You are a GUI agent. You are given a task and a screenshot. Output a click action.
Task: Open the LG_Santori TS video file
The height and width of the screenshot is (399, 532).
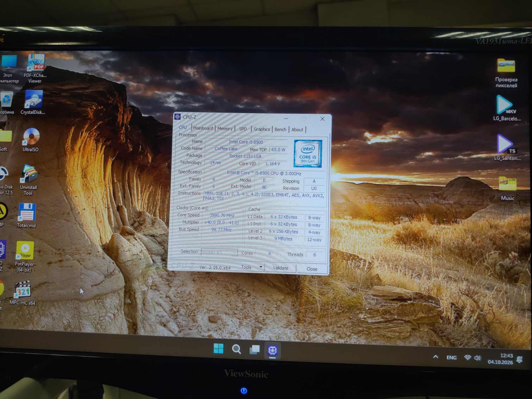(x=507, y=148)
